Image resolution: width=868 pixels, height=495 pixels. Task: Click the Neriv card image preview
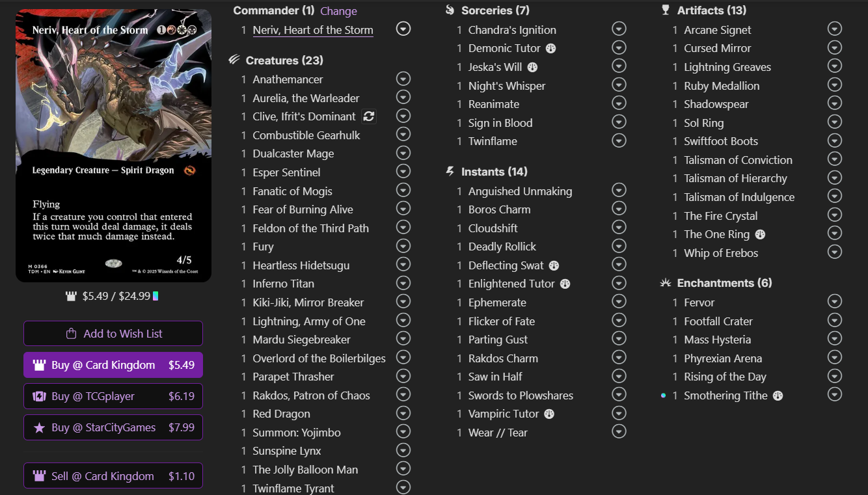pyautogui.click(x=114, y=146)
